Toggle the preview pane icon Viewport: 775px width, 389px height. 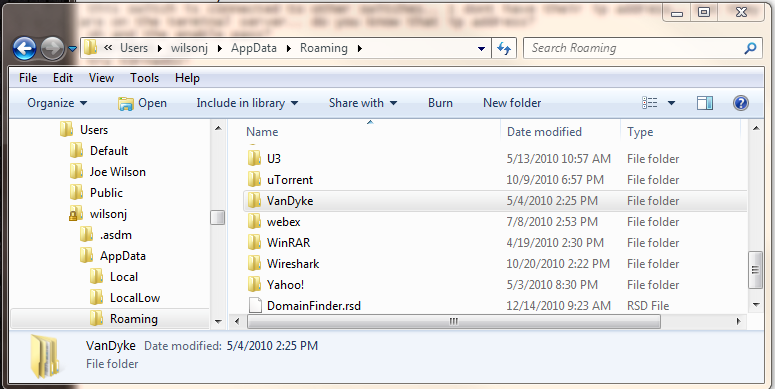(x=705, y=103)
